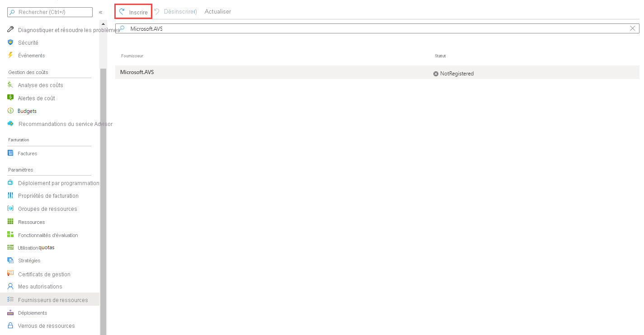Open the Déploiements menu item
The height and width of the screenshot is (335, 644).
point(33,313)
